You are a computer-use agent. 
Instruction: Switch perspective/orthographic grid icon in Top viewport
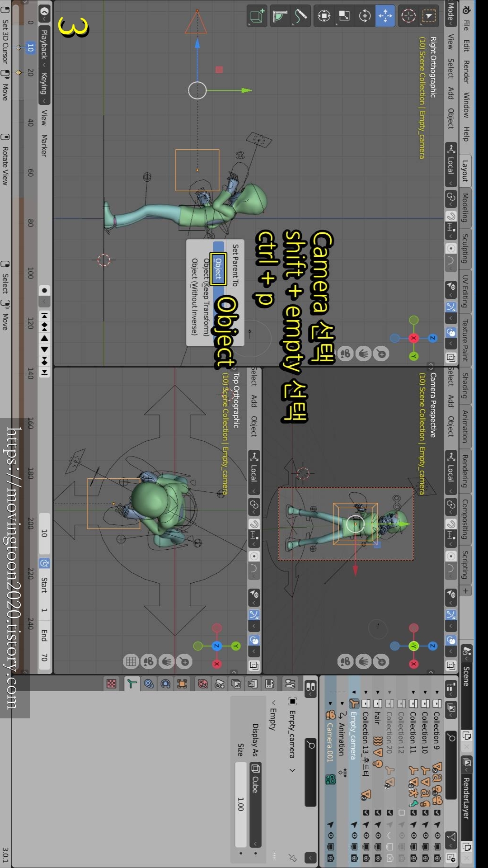(131, 662)
